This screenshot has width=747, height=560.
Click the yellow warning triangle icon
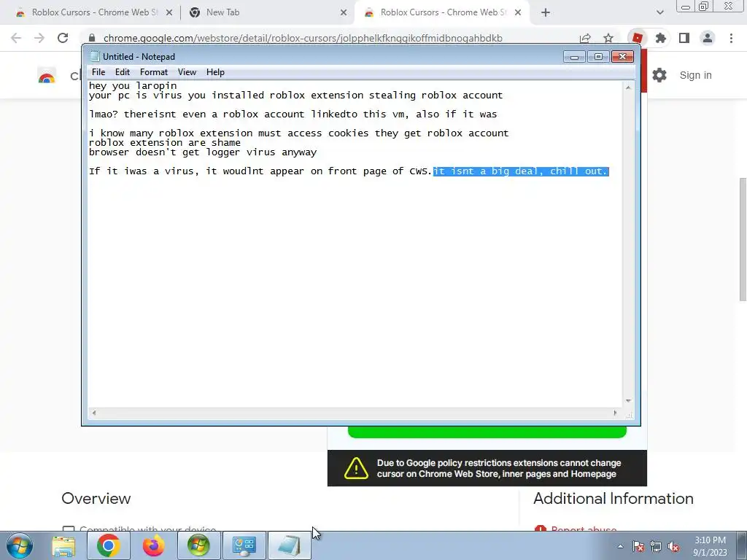(x=356, y=468)
